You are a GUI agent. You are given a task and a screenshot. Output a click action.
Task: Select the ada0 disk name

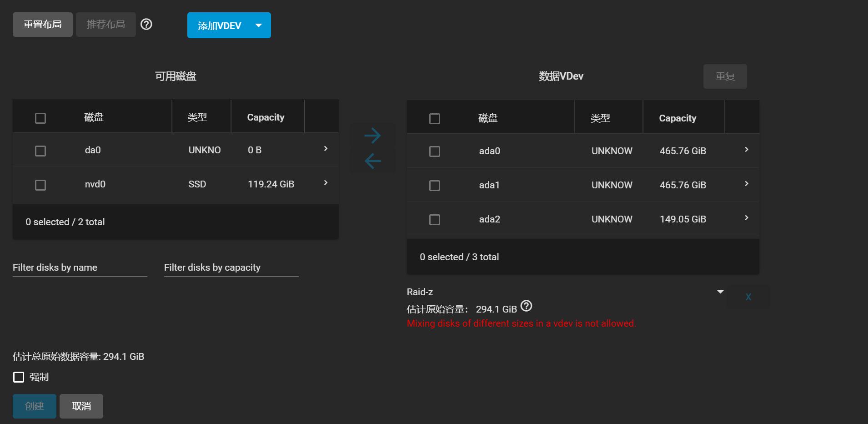coord(490,151)
